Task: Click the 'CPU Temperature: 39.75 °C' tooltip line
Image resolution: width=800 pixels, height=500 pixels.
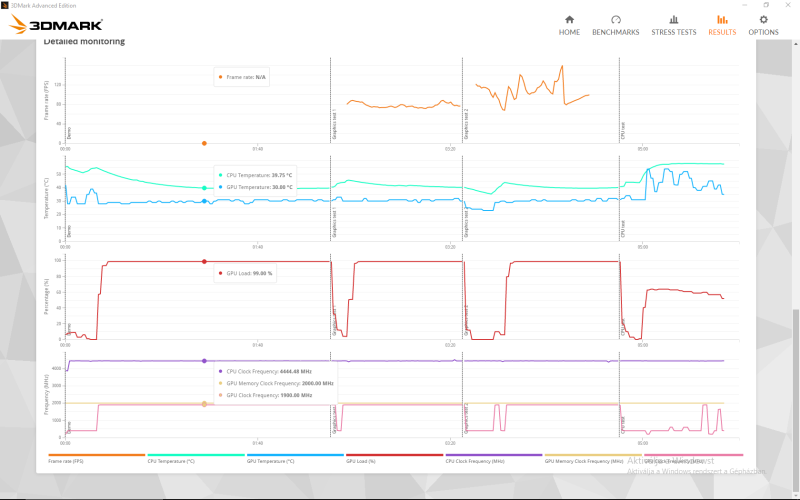Action: 255,175
